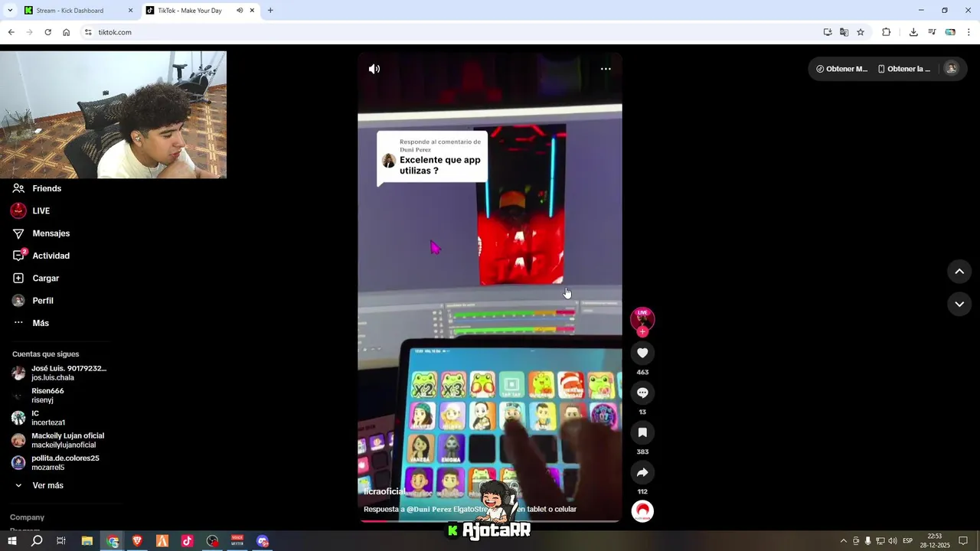Share the video using arrow icon

(642, 472)
